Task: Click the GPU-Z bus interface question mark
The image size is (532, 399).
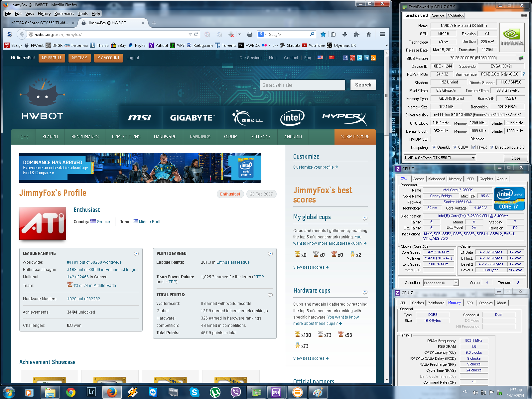Action: pos(524,74)
